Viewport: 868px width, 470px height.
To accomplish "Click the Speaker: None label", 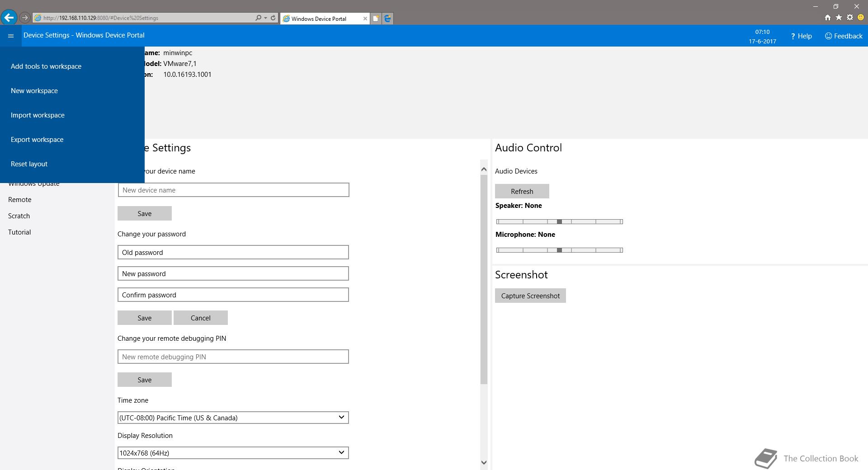I will (519, 206).
